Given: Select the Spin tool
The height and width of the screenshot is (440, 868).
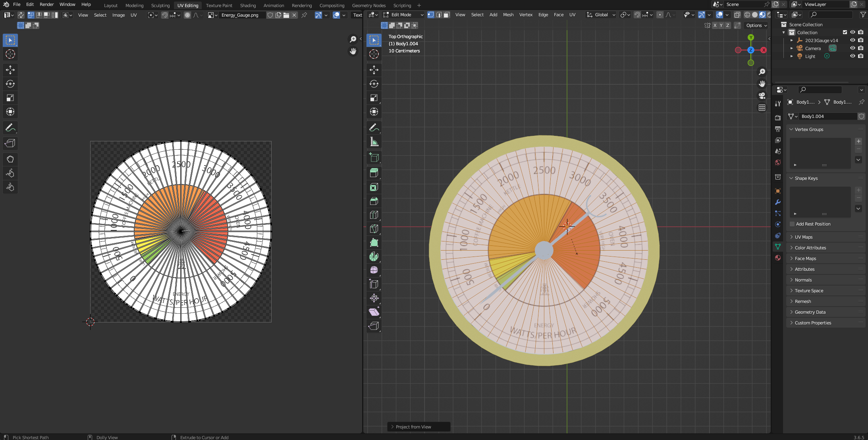Looking at the screenshot, I should click(x=374, y=257).
